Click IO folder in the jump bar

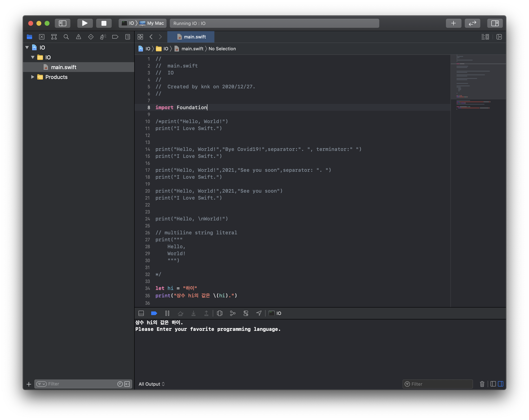(162, 49)
